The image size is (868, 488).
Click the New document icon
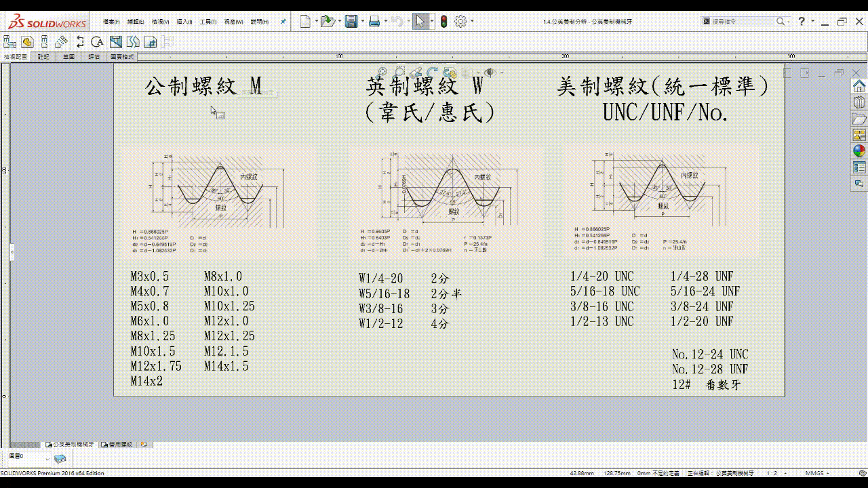point(305,22)
